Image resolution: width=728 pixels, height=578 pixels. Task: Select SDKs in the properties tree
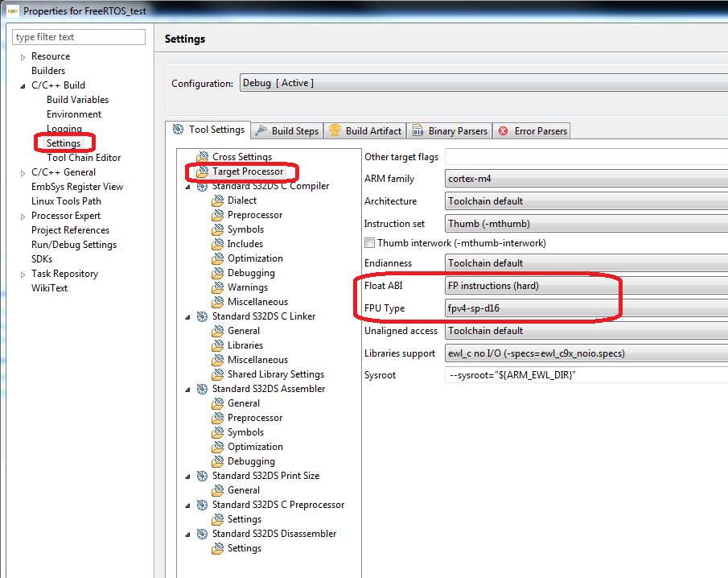pyautogui.click(x=42, y=259)
